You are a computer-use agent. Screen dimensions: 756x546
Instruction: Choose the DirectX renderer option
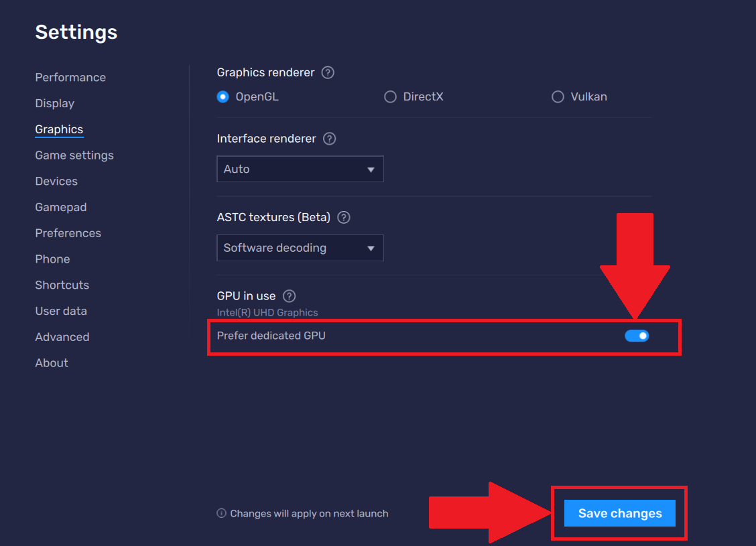coord(390,96)
